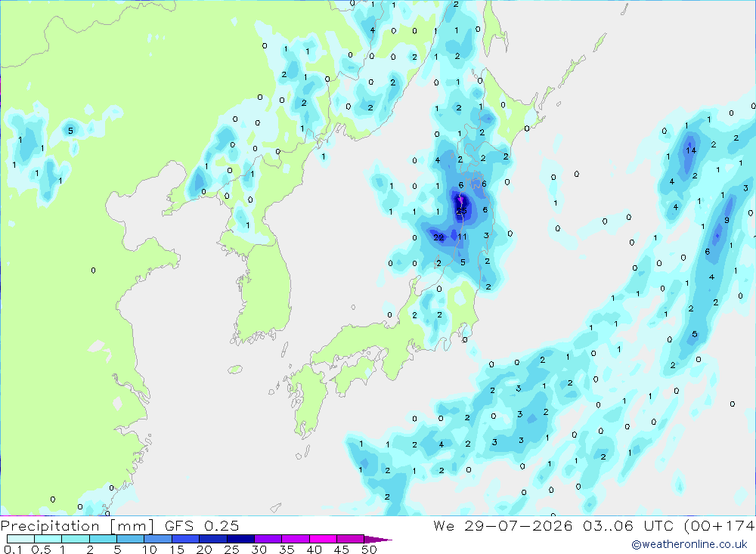Click the '(00+174' forecast offset text

pyautogui.click(x=719, y=525)
